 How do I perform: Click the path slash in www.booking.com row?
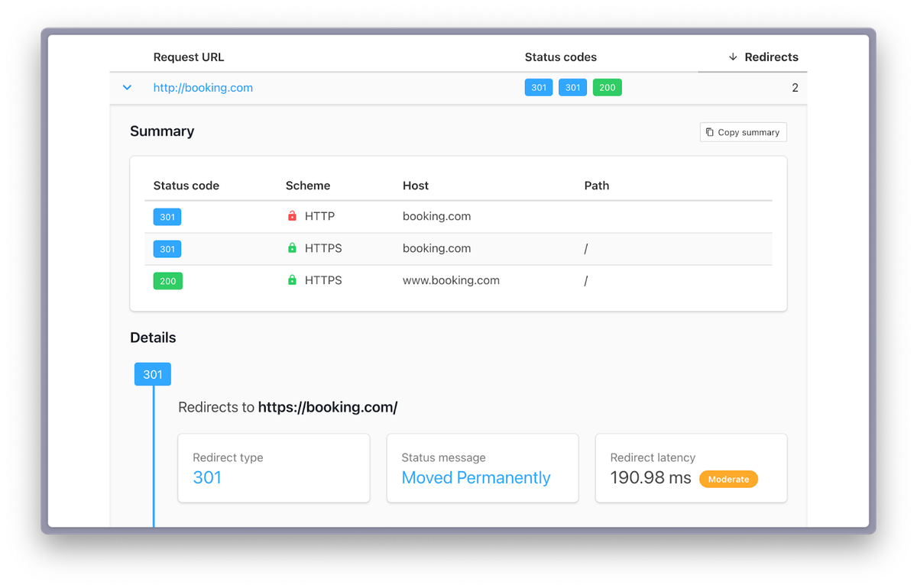point(586,281)
